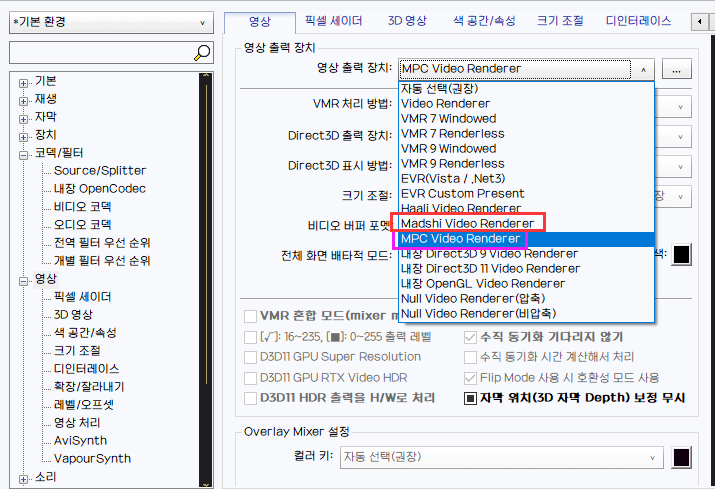Viewport: 715px width, 489px height.
Task: Click inside the settings search field
Action: [101, 53]
